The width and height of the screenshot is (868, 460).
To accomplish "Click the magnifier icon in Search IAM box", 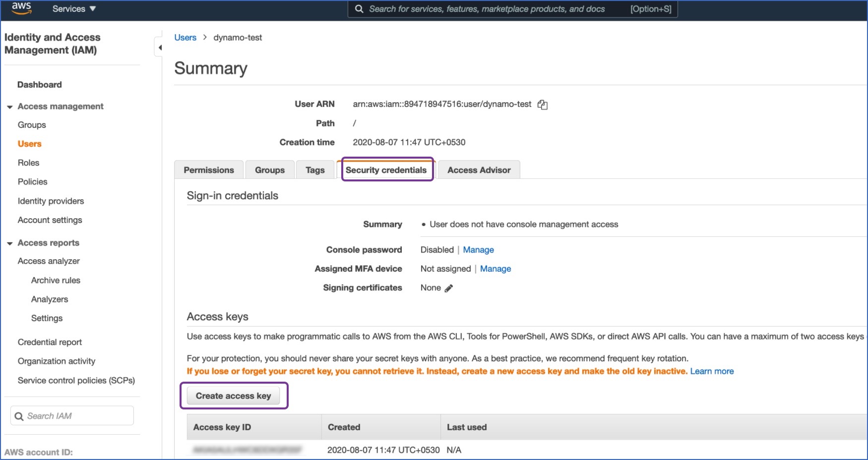I will pos(19,416).
